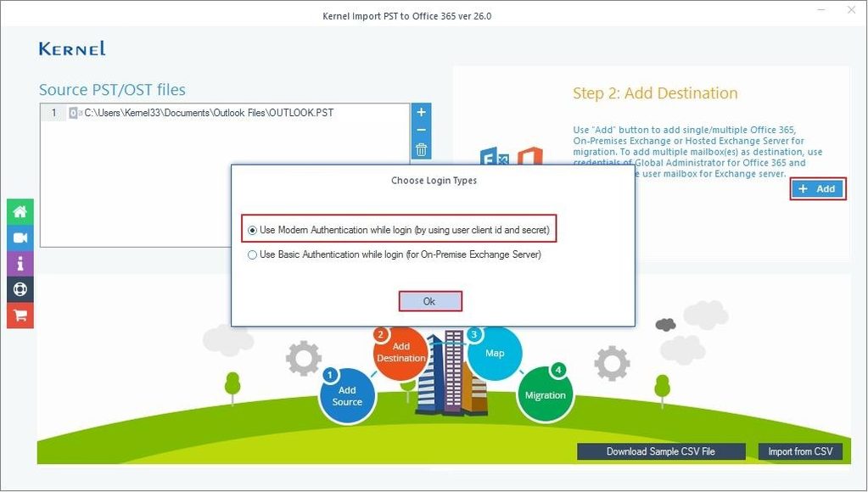Click the Add Destination step circle
The image size is (868, 492).
pyautogui.click(x=400, y=353)
